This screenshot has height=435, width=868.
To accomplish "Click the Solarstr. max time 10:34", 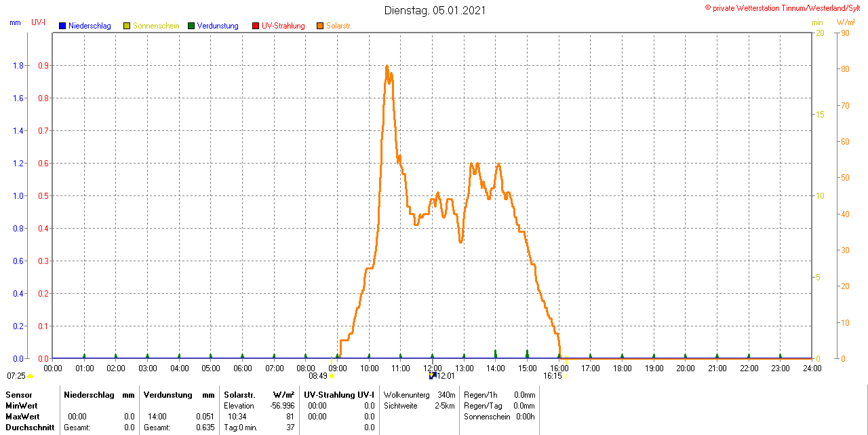I will point(237,416).
